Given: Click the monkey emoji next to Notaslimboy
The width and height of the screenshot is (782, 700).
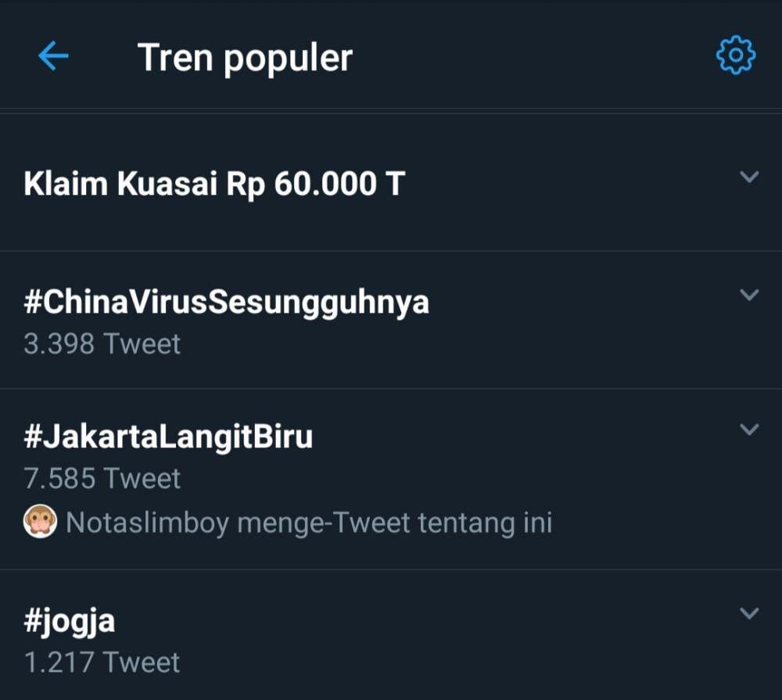Looking at the screenshot, I should pyautogui.click(x=40, y=521).
